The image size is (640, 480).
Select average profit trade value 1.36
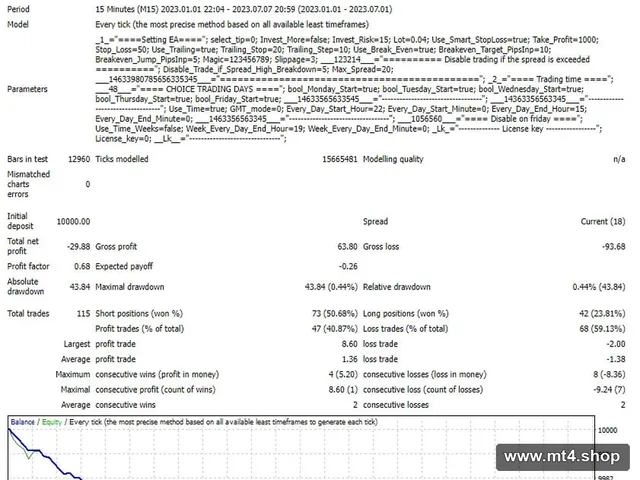pyautogui.click(x=349, y=359)
